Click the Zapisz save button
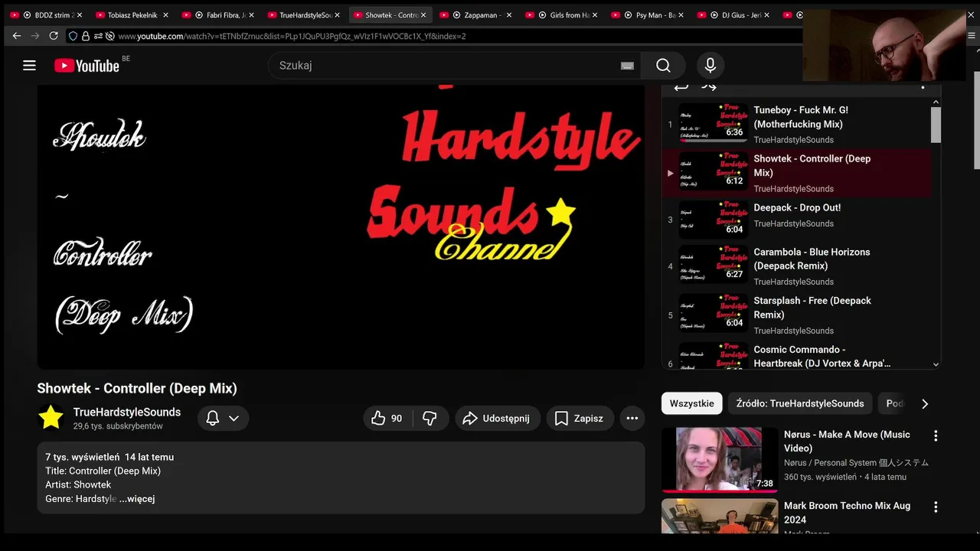Image resolution: width=980 pixels, height=551 pixels. coord(580,419)
